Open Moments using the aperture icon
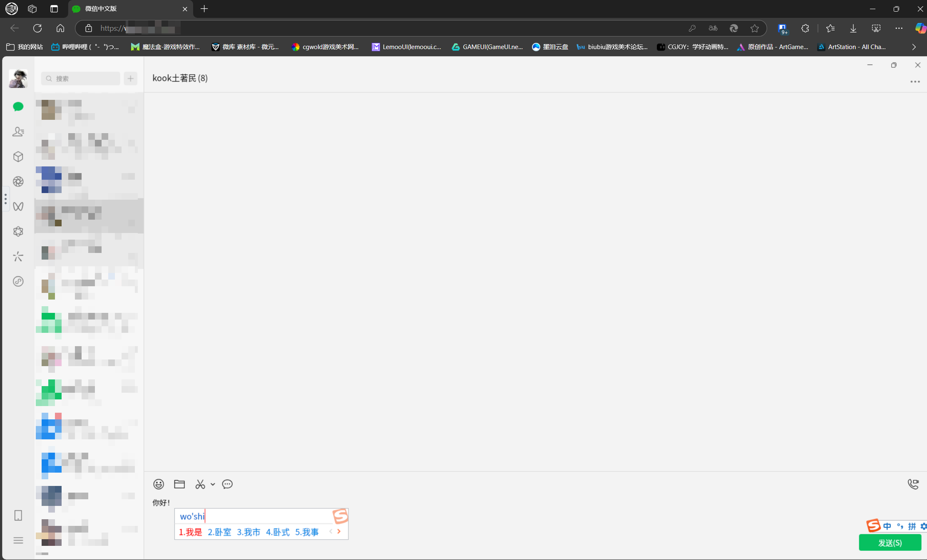The image size is (927, 560). coord(18,181)
